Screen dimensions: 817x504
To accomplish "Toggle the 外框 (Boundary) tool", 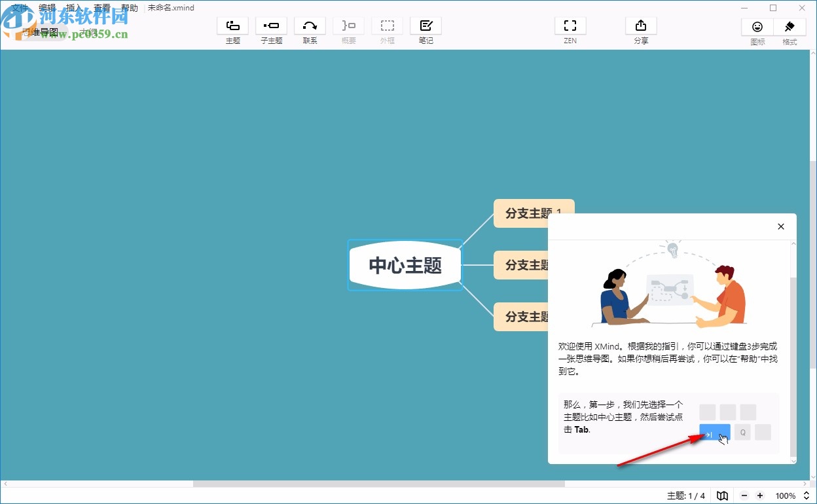I will 387,29.
